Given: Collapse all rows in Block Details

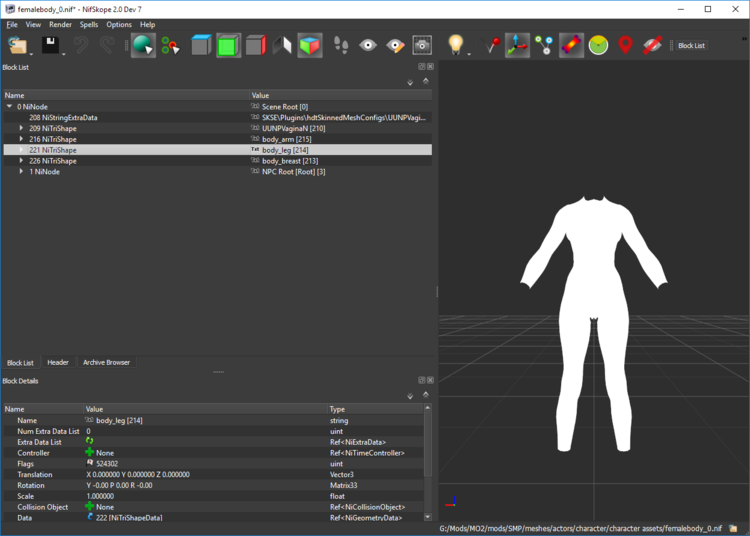Looking at the screenshot, I should point(426,395).
